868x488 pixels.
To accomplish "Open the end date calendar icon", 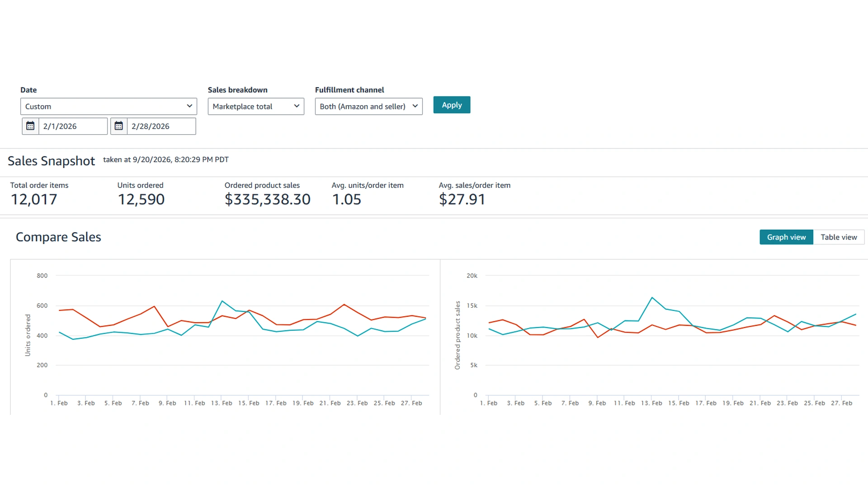I will click(x=119, y=126).
